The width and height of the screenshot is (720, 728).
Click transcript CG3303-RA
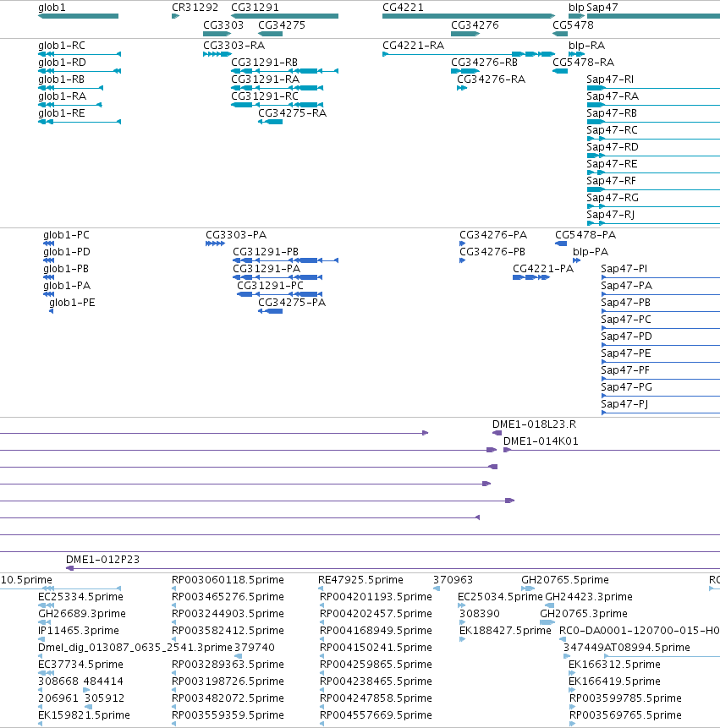coord(234,46)
